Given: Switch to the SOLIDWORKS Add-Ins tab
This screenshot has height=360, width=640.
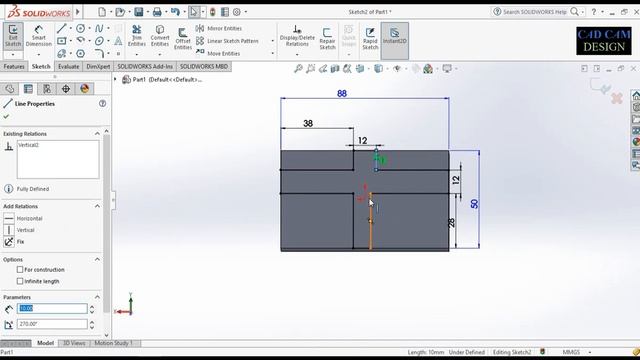Looking at the screenshot, I should tap(145, 67).
